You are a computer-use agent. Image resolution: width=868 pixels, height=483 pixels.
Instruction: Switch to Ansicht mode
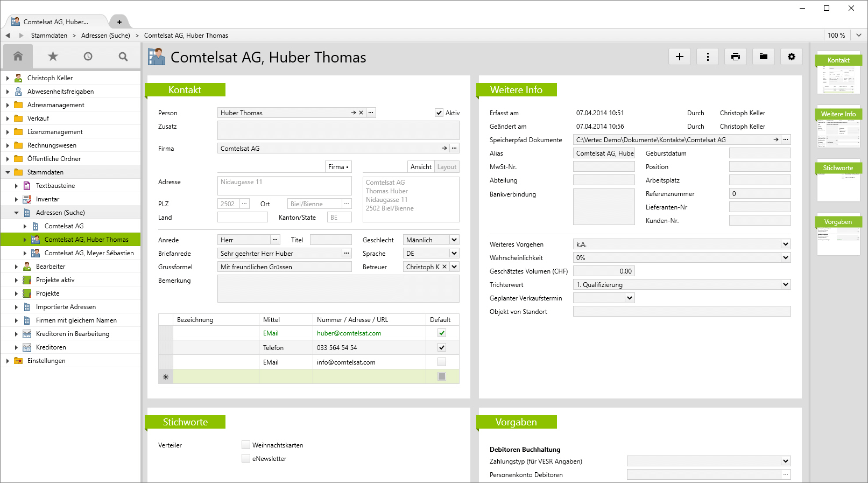click(421, 167)
